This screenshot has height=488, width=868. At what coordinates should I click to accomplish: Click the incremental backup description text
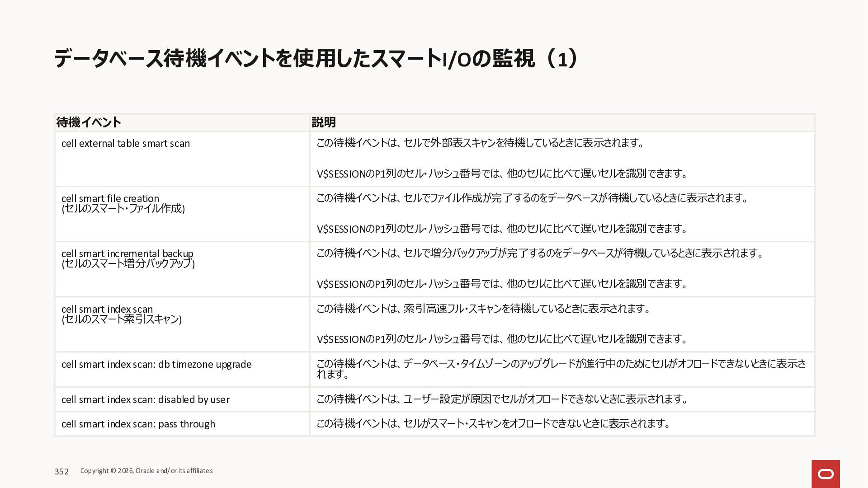click(x=540, y=253)
